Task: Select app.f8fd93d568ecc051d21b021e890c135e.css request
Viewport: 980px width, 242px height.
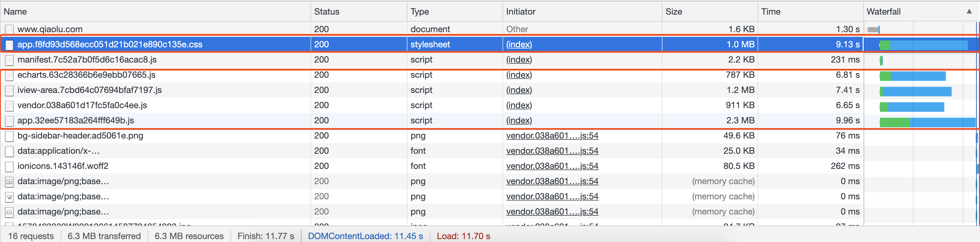Action: (x=110, y=44)
